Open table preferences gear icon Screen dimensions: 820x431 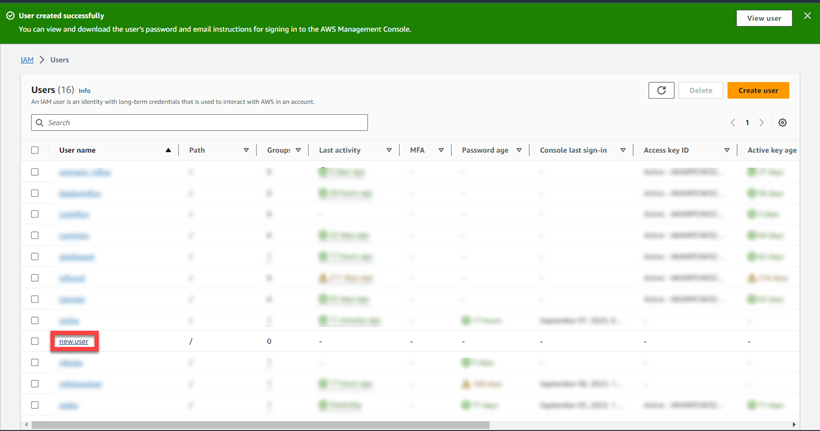[x=782, y=123]
